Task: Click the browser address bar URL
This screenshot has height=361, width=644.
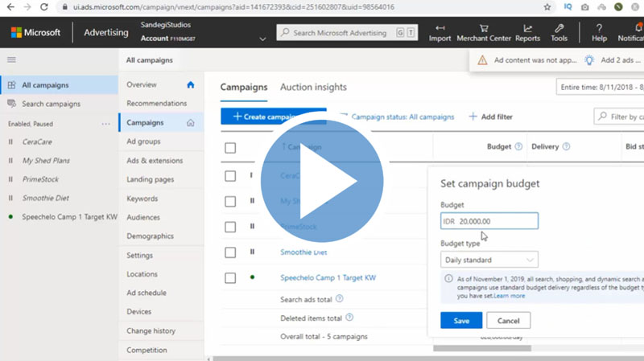Action: [x=233, y=7]
